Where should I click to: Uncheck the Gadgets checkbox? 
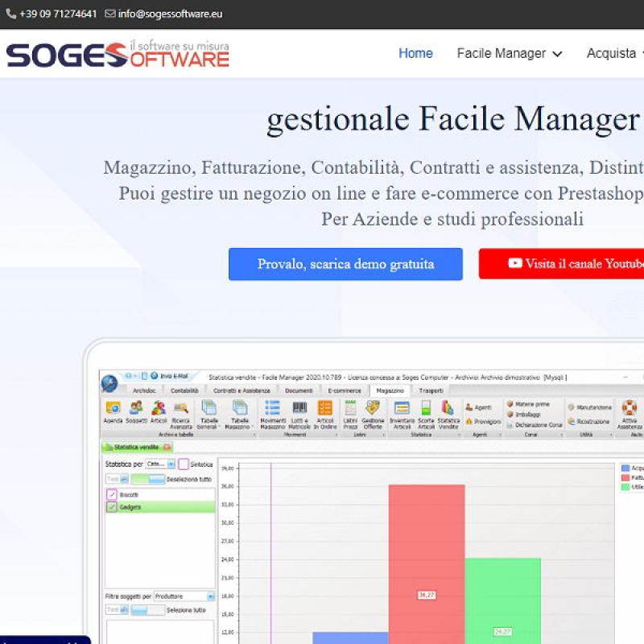(112, 507)
